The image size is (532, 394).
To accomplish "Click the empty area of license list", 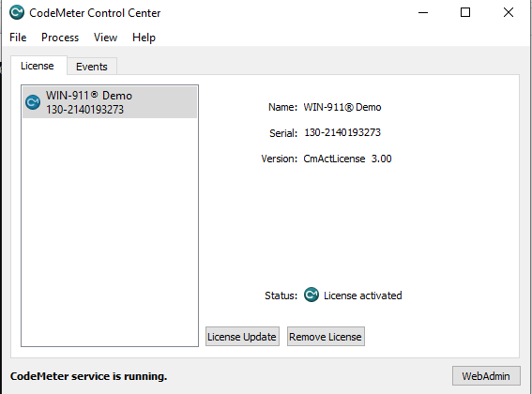I will tap(110, 231).
